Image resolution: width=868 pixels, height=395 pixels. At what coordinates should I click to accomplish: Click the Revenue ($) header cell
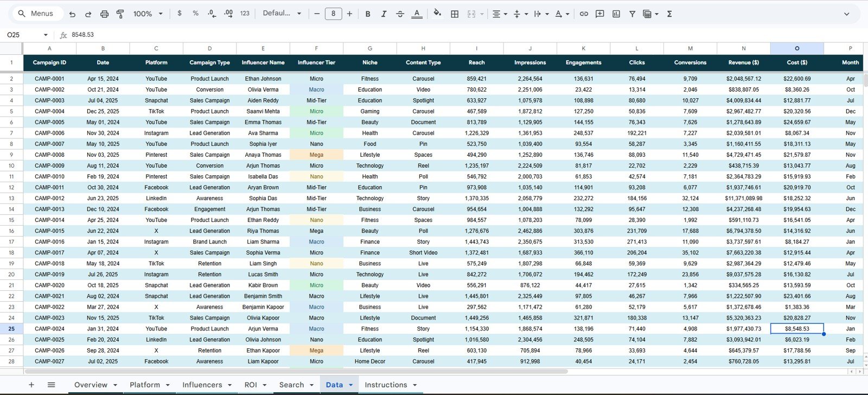(744, 62)
